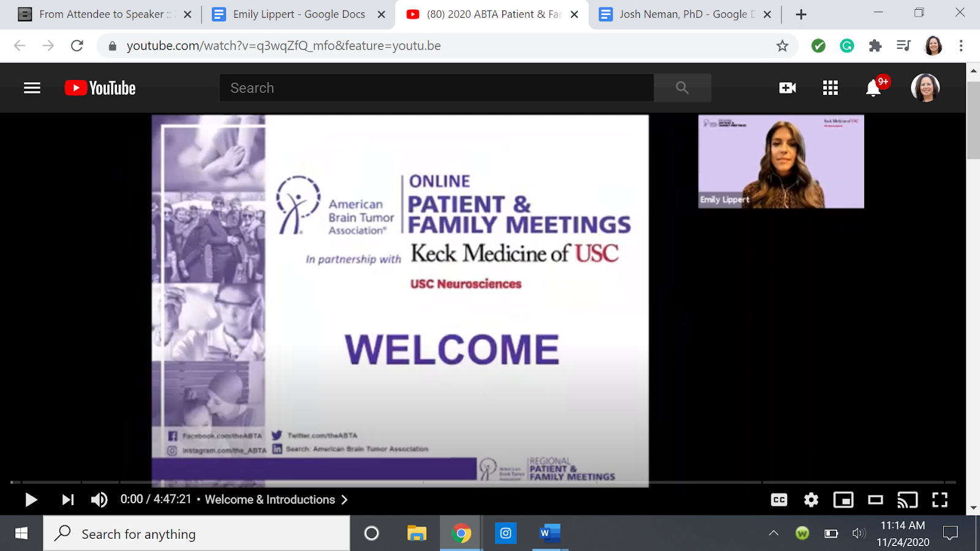Open File Explorer from the taskbar

coord(417,533)
